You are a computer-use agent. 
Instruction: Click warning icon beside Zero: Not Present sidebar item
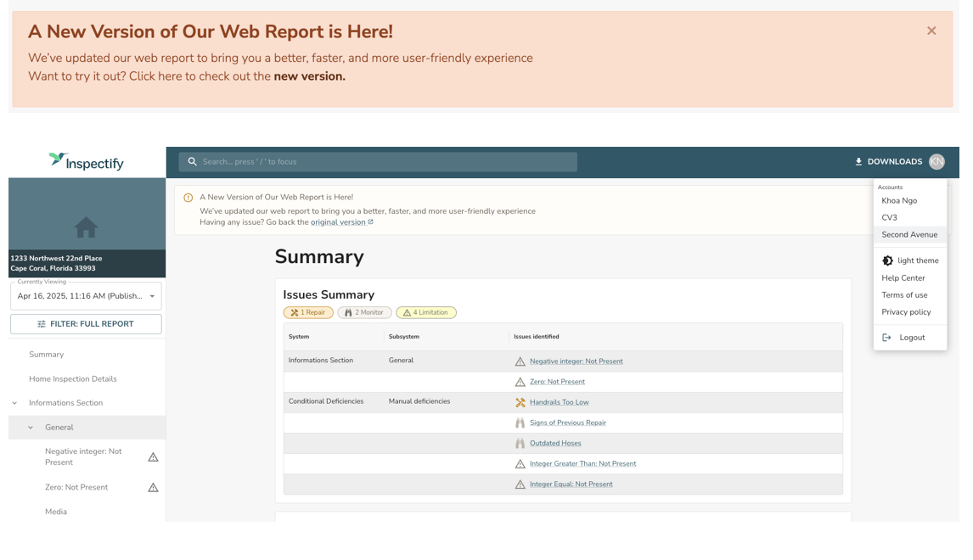(153, 488)
